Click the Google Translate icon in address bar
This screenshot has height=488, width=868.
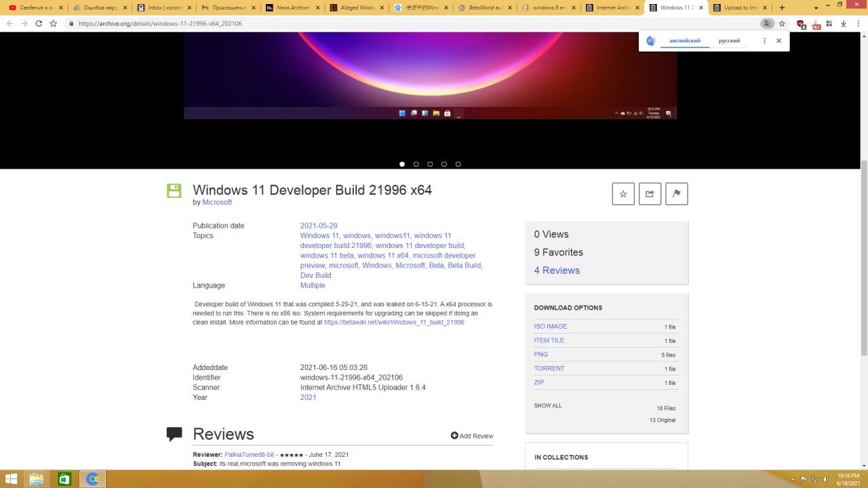coord(767,23)
